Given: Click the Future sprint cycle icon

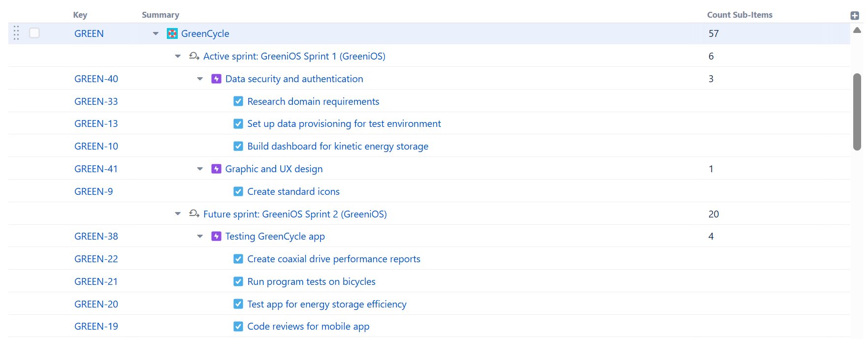Looking at the screenshot, I should 194,214.
